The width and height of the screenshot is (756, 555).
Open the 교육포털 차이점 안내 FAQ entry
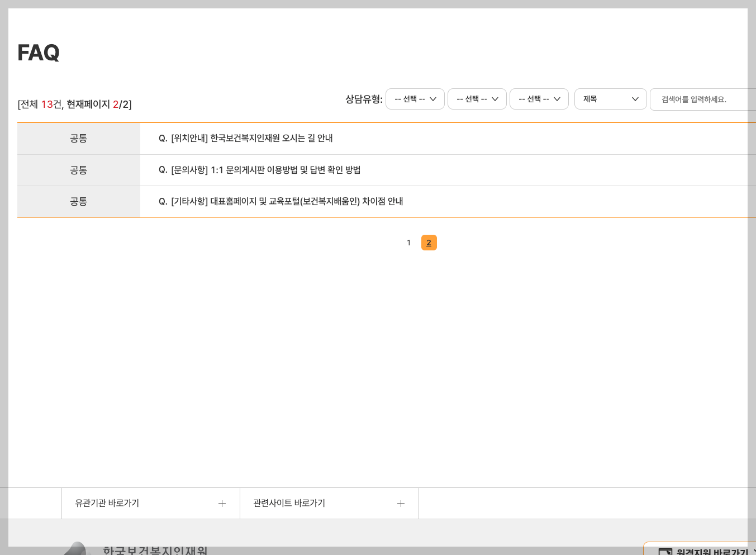coord(287,202)
